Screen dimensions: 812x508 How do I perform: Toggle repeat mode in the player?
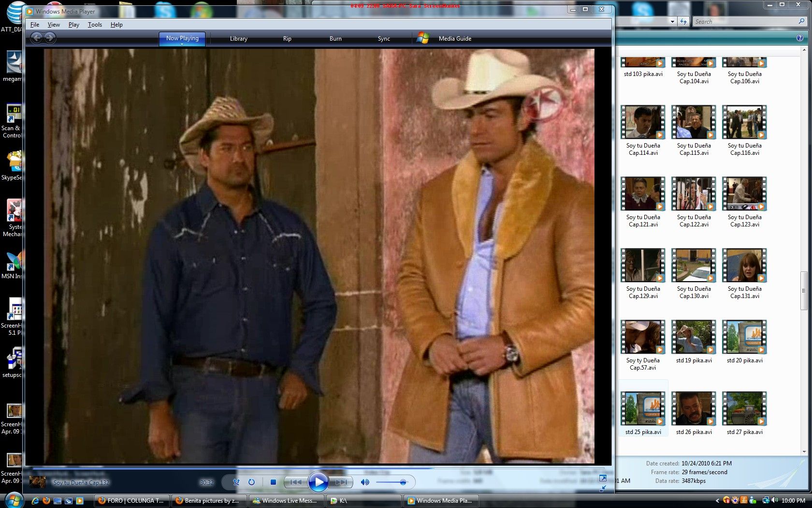pos(251,482)
